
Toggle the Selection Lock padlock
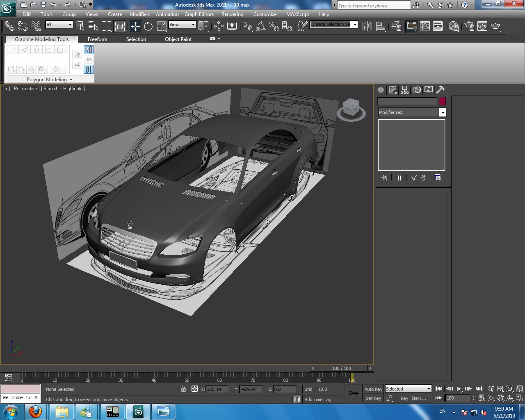pos(183,389)
